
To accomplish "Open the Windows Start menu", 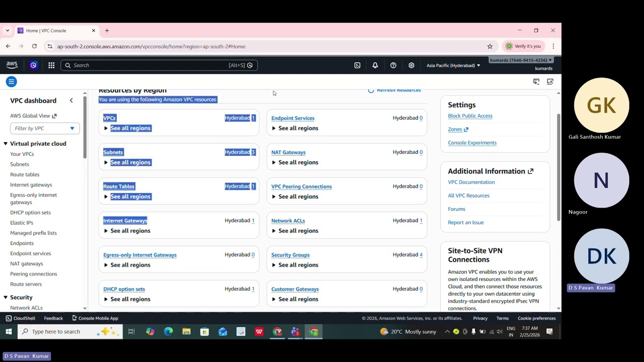I will coord(9,332).
